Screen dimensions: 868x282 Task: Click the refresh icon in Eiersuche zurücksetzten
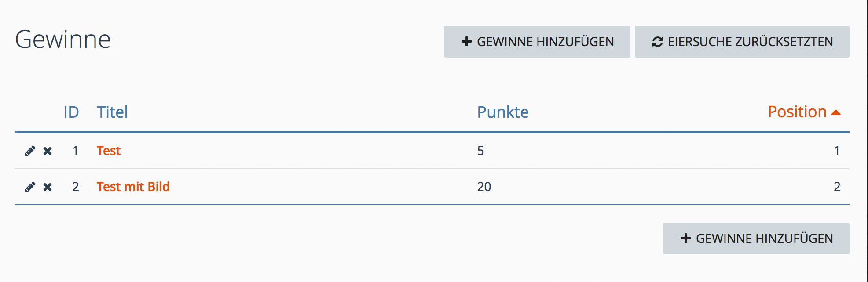coord(657,42)
